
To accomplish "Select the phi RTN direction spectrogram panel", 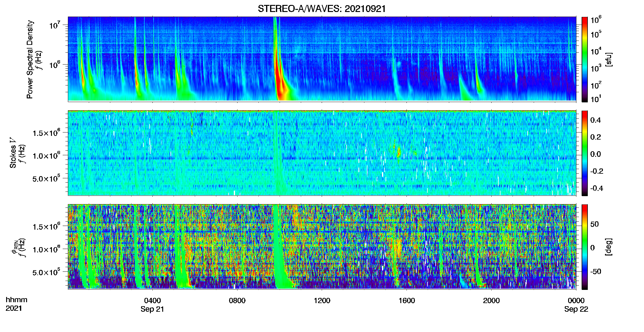I will pos(322,247).
